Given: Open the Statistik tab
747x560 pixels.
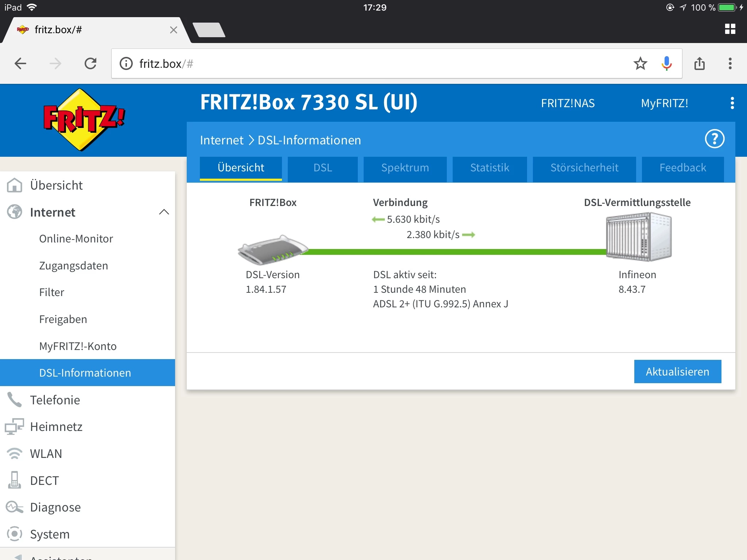Looking at the screenshot, I should pos(489,168).
